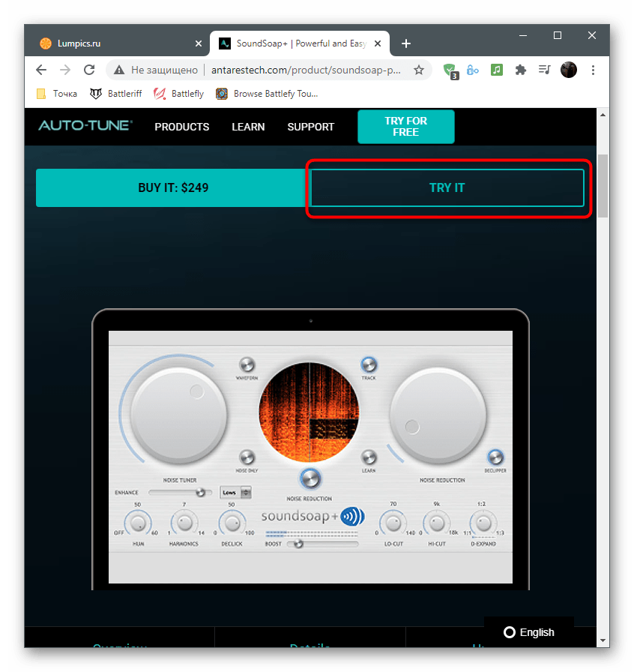Reload the page with the refresh icon
Image resolution: width=634 pixels, height=672 pixels.
tap(89, 70)
